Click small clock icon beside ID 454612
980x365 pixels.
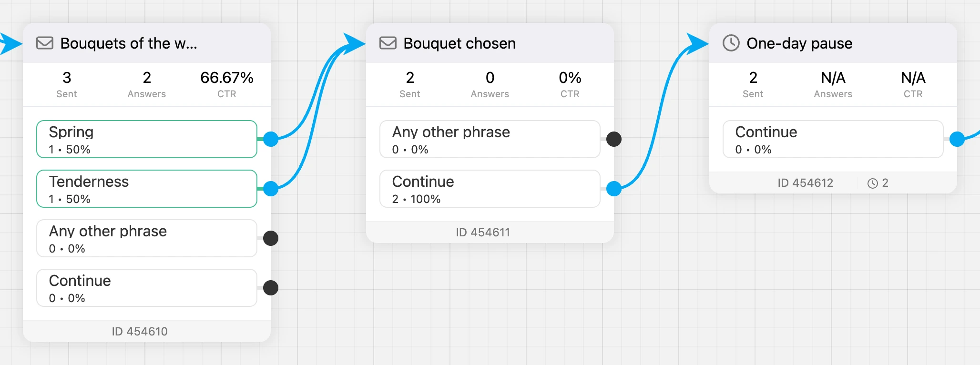tap(873, 183)
